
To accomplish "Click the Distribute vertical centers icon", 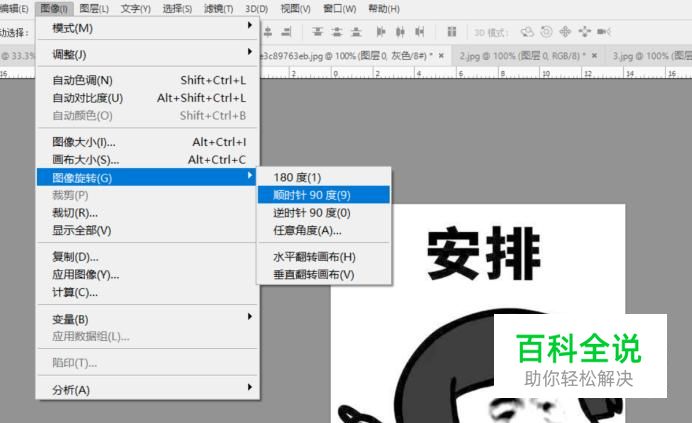I will coord(337,32).
